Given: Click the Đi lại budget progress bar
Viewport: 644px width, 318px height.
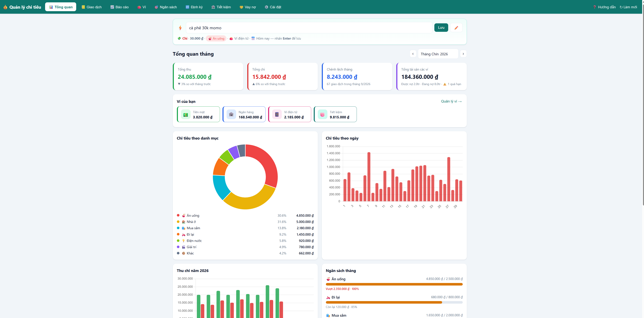Looking at the screenshot, I should pyautogui.click(x=394, y=302).
